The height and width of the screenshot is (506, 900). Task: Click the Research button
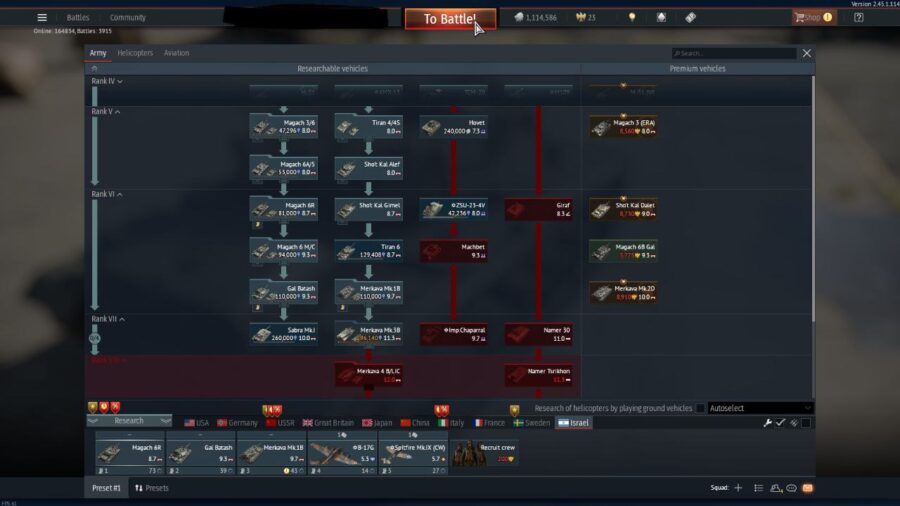(129, 421)
